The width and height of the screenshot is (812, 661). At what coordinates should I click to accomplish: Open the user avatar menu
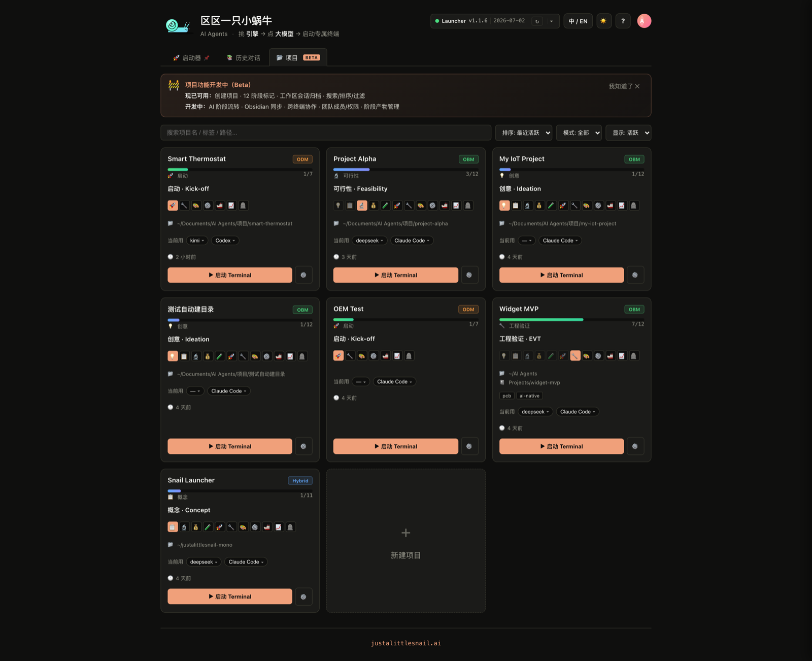[644, 21]
